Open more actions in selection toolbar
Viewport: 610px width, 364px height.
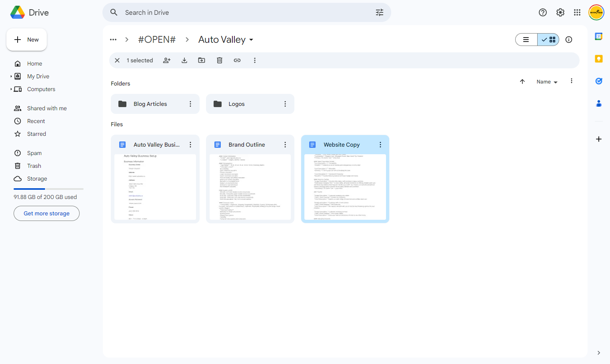point(255,60)
